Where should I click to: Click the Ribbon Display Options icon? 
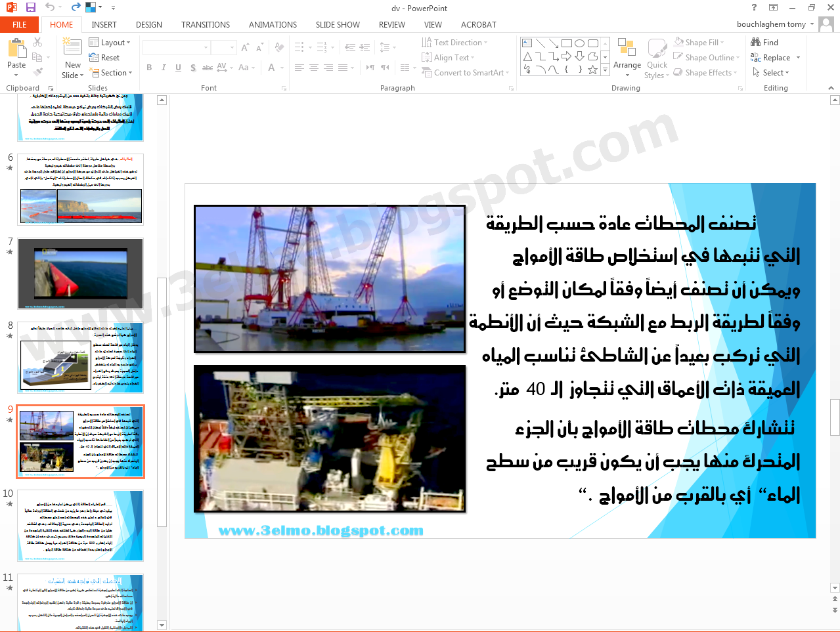(x=774, y=7)
